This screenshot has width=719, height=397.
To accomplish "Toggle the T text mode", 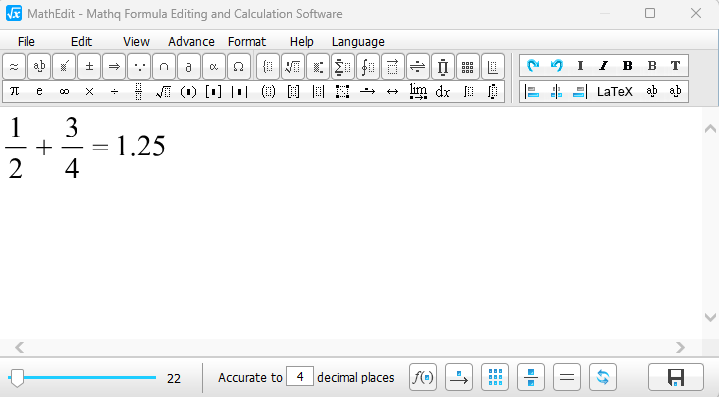I will coord(675,66).
